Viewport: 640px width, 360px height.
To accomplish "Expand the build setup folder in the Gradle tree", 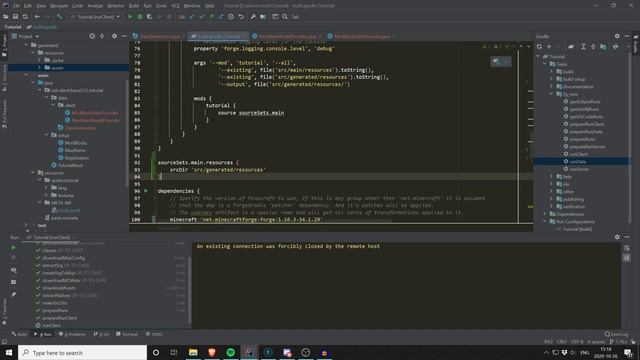I will [x=551, y=79].
